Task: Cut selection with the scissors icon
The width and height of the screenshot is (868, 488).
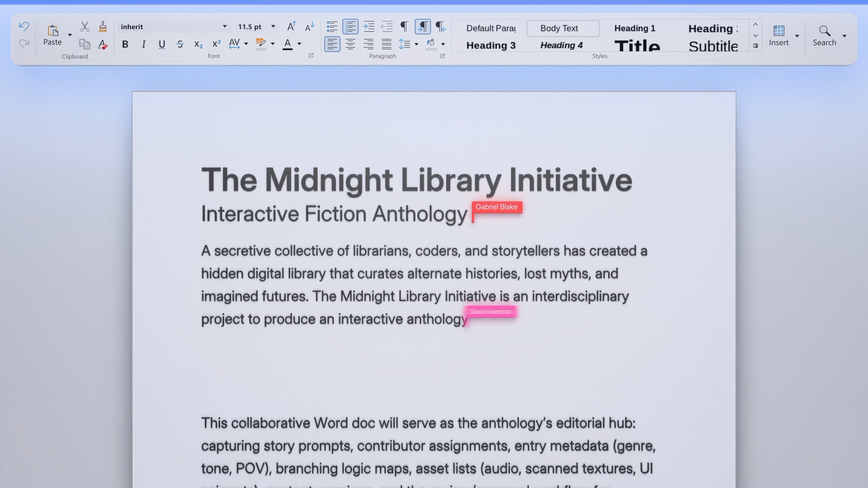Action: 85,26
